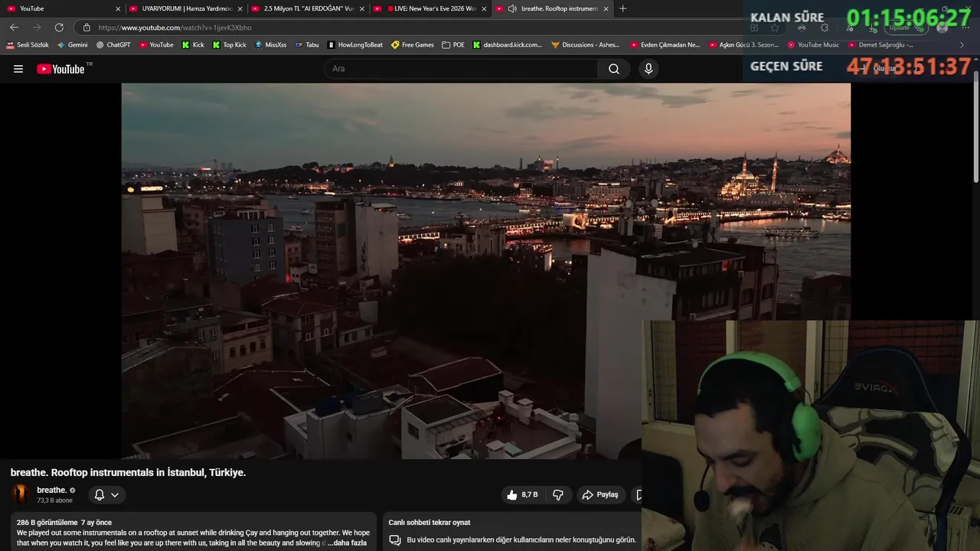Dislike the video with thumbs-down

click(558, 495)
